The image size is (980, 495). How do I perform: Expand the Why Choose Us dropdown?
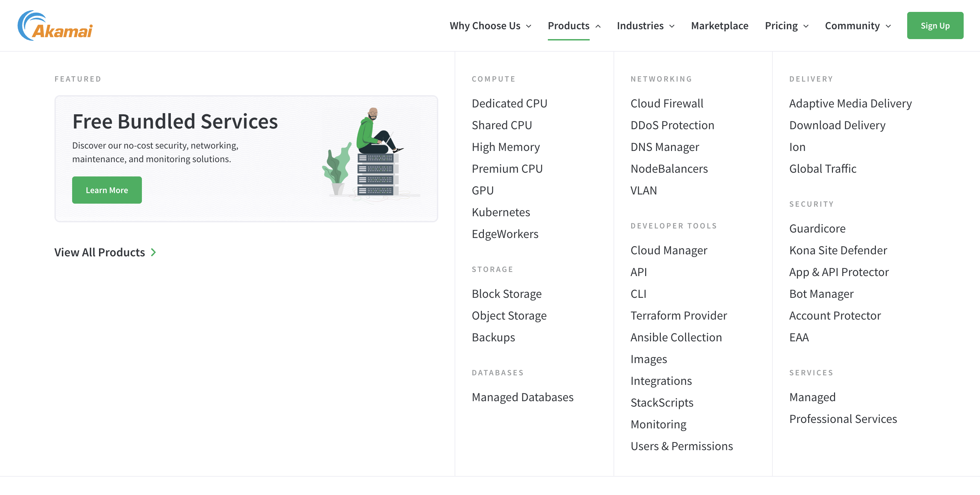pos(490,25)
